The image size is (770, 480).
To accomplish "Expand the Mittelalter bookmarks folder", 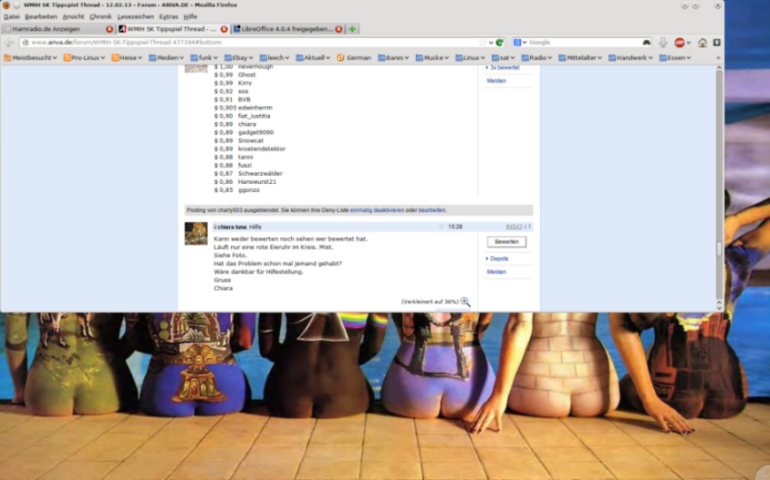I will coord(580,58).
